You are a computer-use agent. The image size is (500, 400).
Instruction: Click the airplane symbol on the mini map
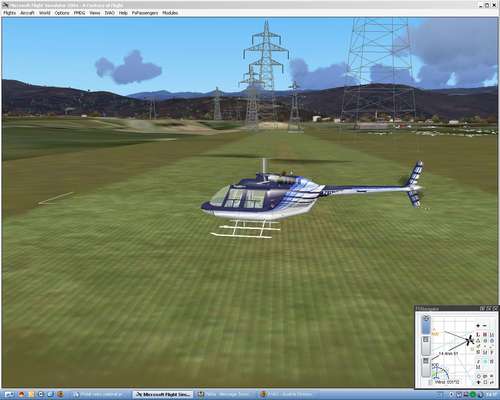pos(470,340)
